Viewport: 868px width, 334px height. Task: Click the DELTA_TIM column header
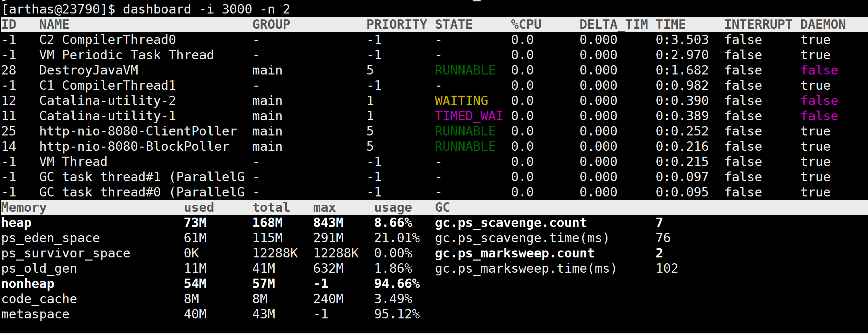pos(614,24)
